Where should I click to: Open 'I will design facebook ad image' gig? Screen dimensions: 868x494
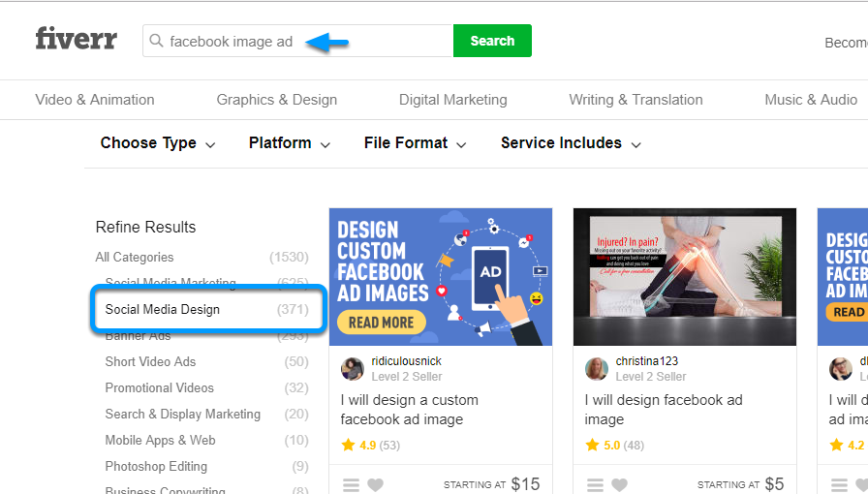pos(664,410)
